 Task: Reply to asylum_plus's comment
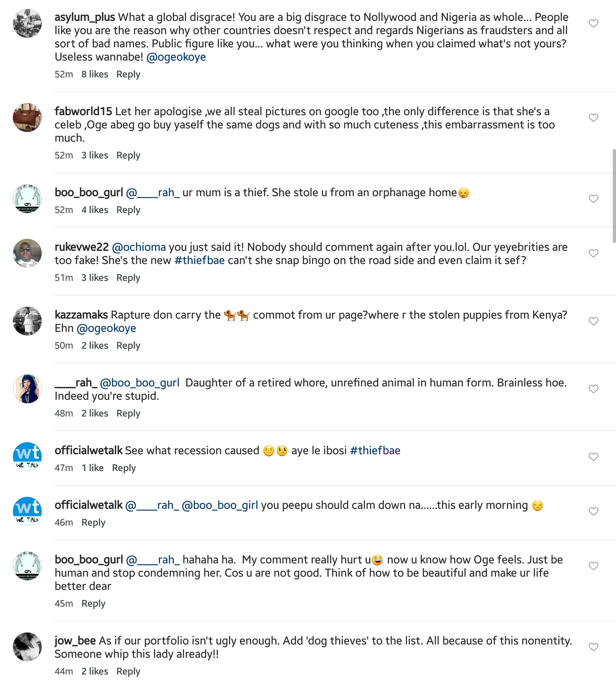tap(128, 74)
